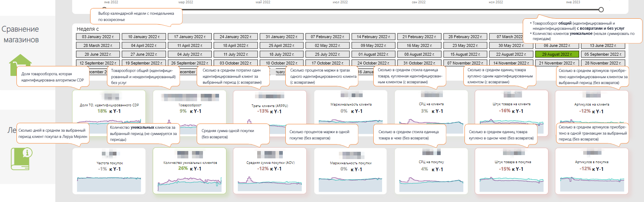
Task: Select week 25 July 2022
Action: (327, 54)
